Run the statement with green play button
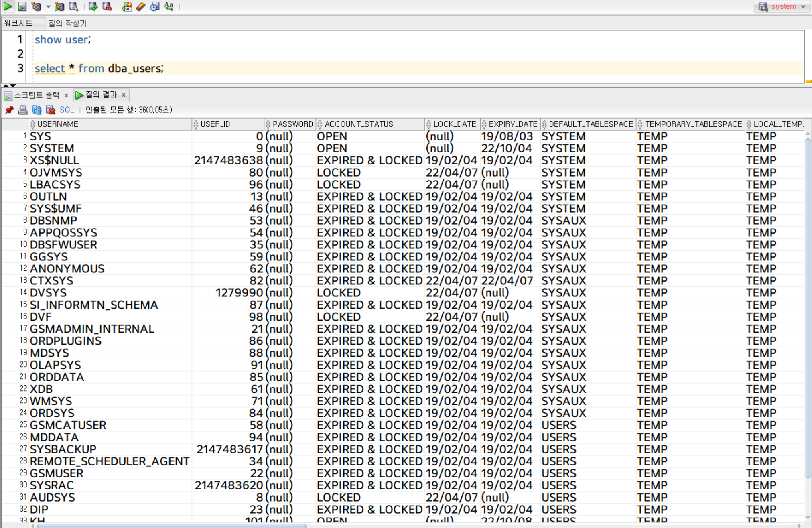Image resolution: width=812 pixels, height=528 pixels. click(8, 6)
